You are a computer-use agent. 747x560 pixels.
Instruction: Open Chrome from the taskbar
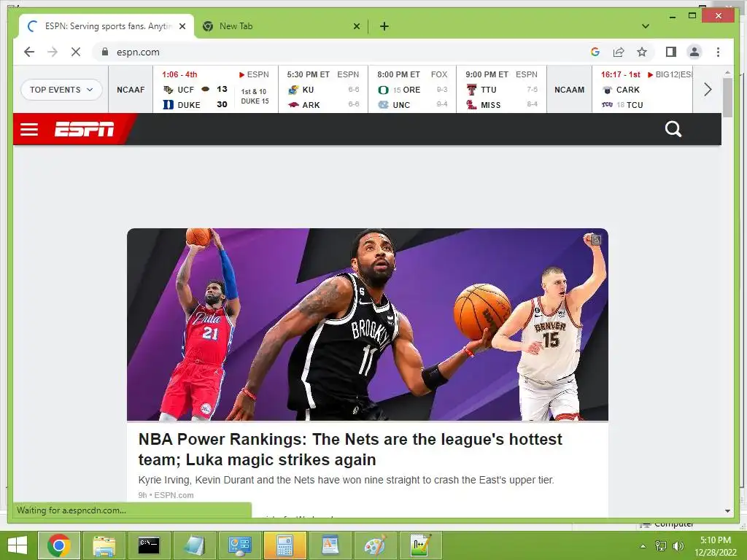(59, 545)
